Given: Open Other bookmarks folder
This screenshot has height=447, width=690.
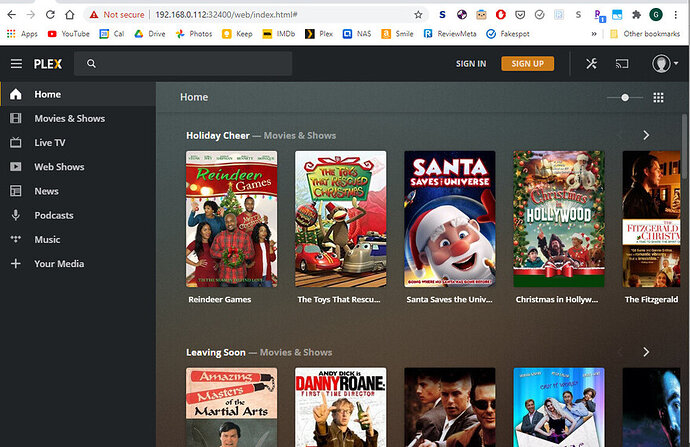Looking at the screenshot, I should (x=645, y=34).
